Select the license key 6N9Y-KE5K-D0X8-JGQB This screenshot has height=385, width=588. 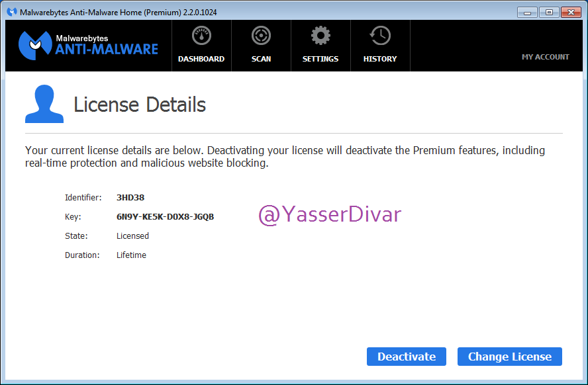[165, 217]
